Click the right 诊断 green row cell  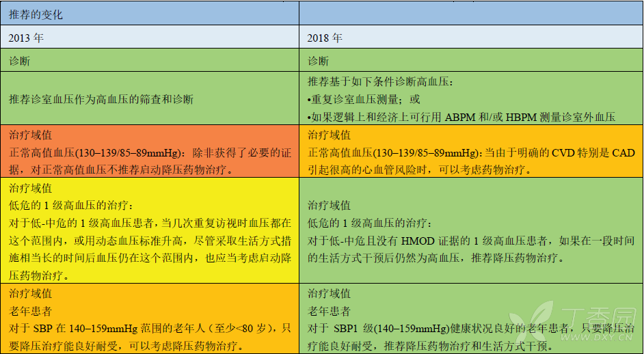(x=470, y=60)
